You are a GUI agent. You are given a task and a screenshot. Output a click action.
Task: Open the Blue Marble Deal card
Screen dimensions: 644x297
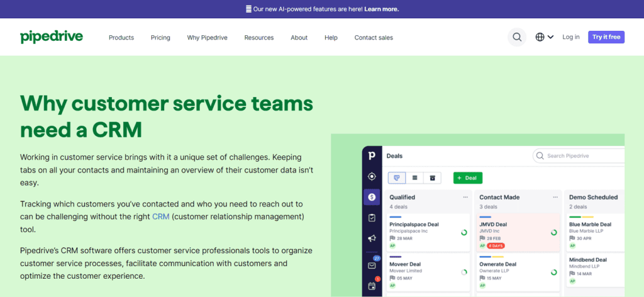(x=596, y=232)
